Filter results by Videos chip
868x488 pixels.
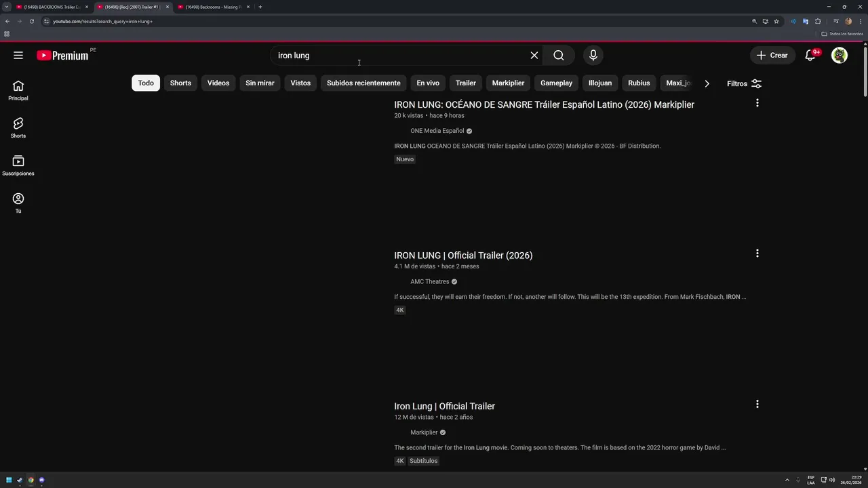[218, 83]
